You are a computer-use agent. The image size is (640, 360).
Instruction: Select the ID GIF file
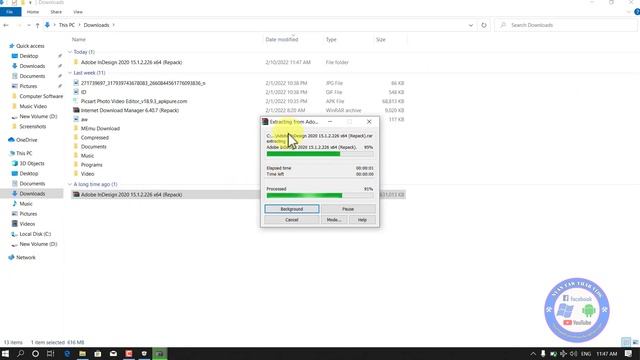(x=84, y=92)
